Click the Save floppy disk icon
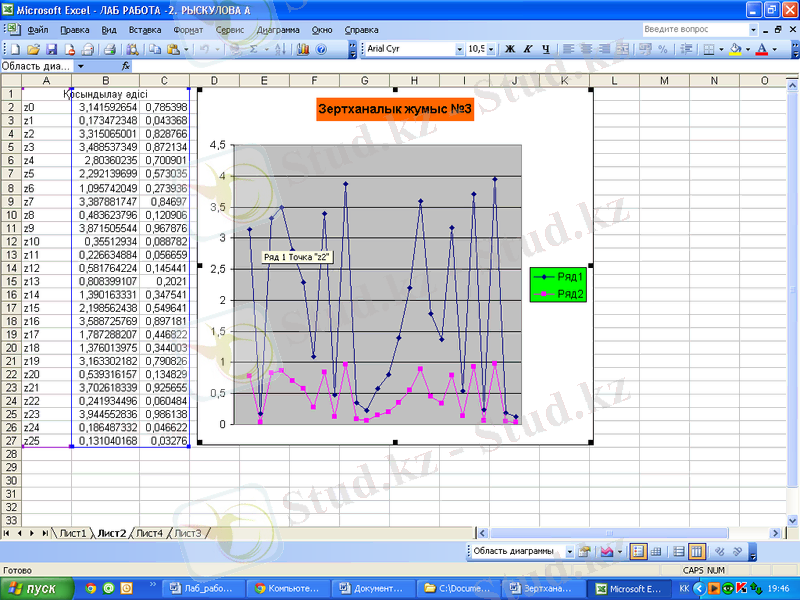The image size is (800, 600). pos(51,48)
